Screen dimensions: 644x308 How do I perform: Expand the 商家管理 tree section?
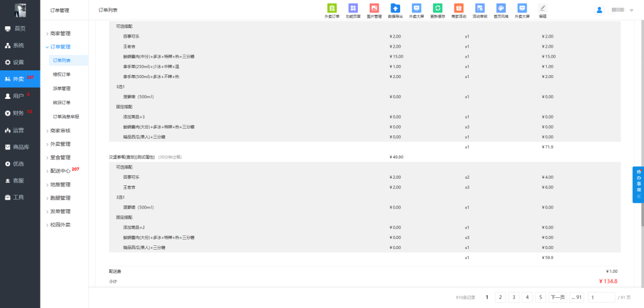pyautogui.click(x=60, y=33)
